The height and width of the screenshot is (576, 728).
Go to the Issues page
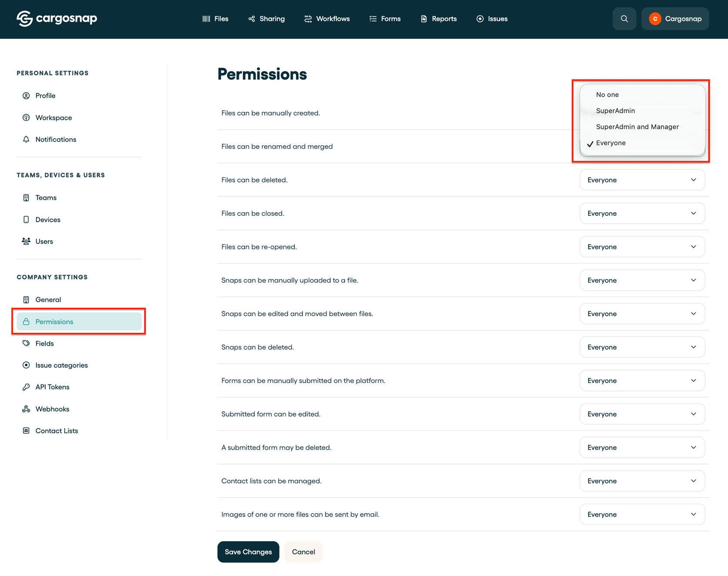coord(492,19)
